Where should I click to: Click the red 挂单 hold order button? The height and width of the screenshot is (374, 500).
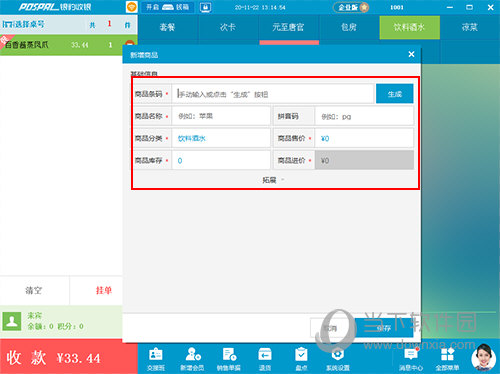click(x=104, y=290)
